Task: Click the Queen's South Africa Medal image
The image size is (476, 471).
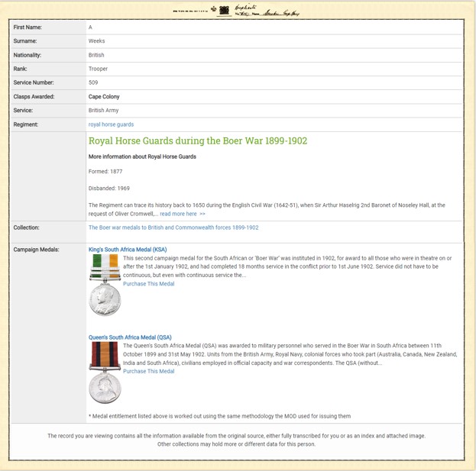Action: point(105,373)
